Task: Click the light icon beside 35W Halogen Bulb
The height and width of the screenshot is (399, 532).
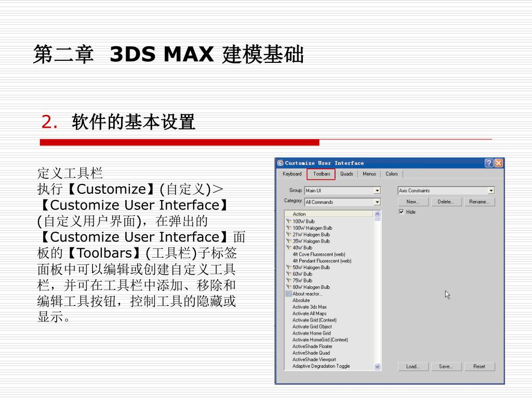Action: point(288,241)
